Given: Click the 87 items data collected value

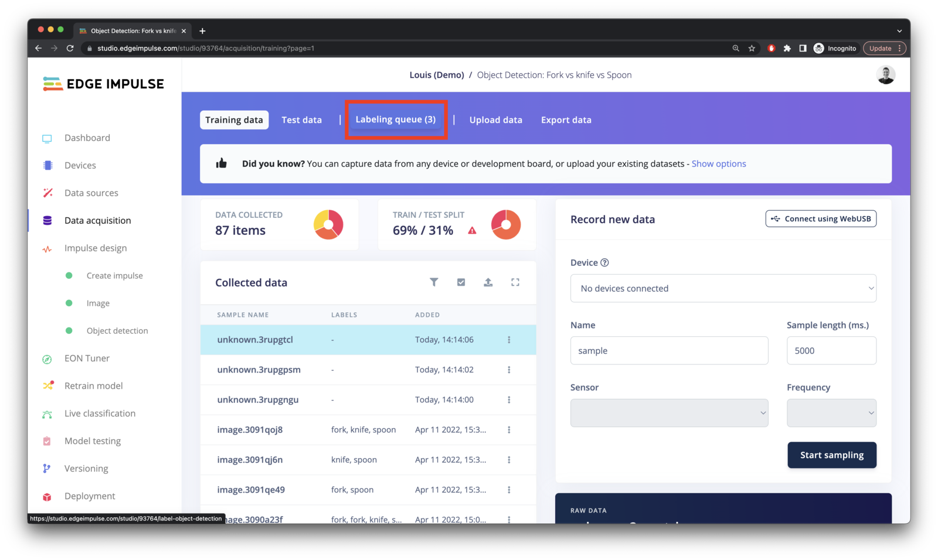Looking at the screenshot, I should tap(240, 230).
